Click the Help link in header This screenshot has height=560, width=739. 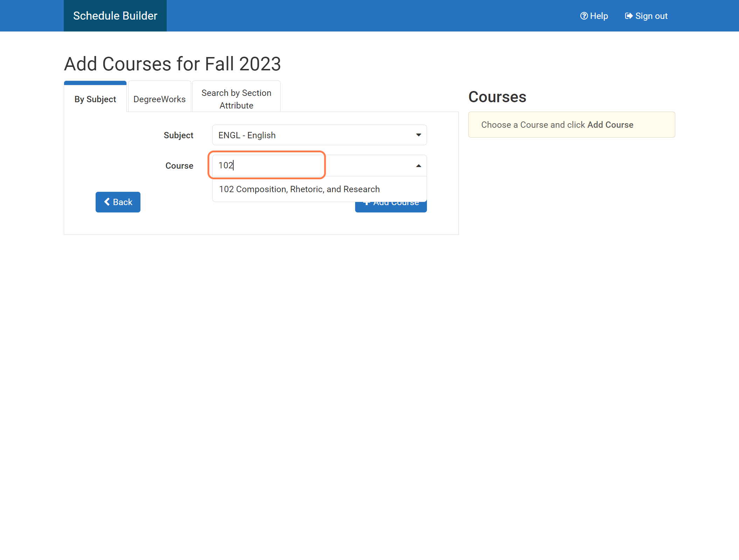click(594, 16)
